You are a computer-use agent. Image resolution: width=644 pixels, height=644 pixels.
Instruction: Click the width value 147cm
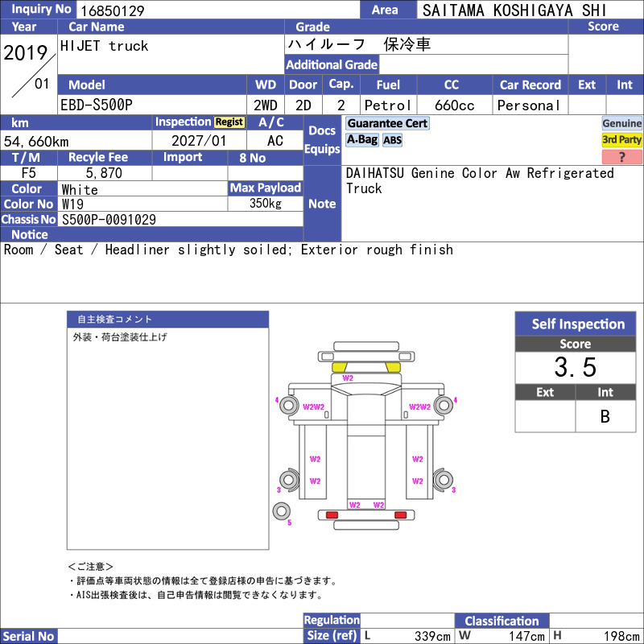click(x=526, y=636)
